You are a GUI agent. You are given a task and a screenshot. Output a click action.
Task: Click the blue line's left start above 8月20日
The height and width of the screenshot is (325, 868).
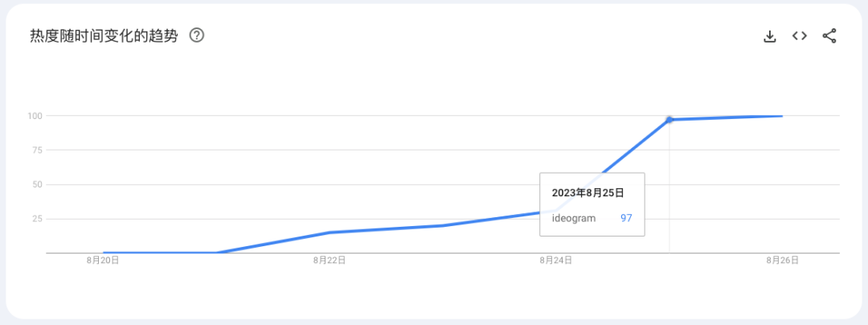(104, 253)
